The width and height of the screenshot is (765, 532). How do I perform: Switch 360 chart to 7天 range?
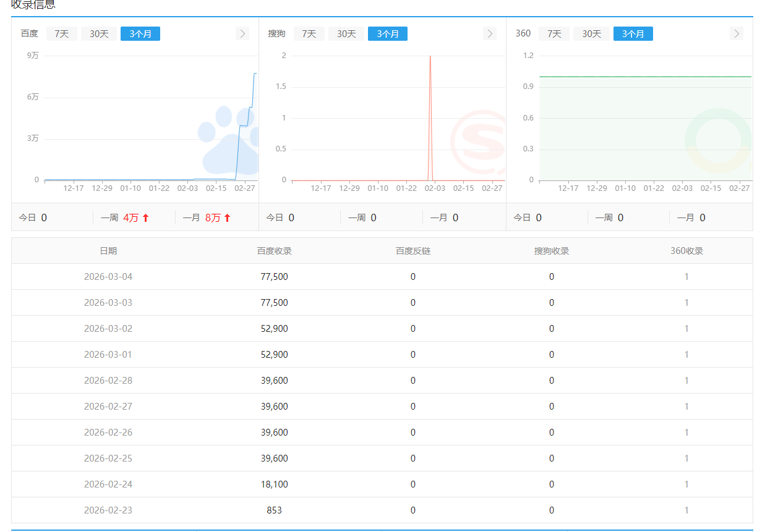tap(554, 34)
